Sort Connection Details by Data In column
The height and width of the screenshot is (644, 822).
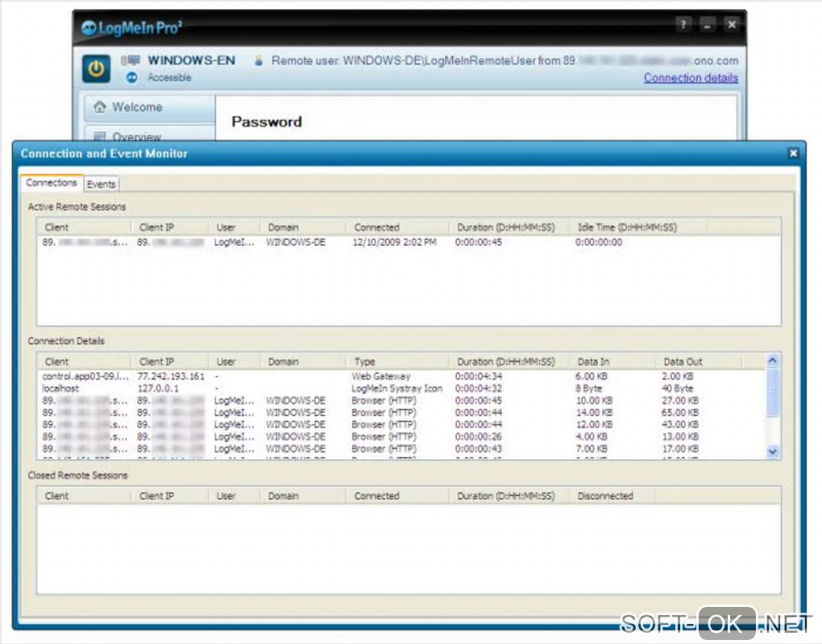click(612, 361)
